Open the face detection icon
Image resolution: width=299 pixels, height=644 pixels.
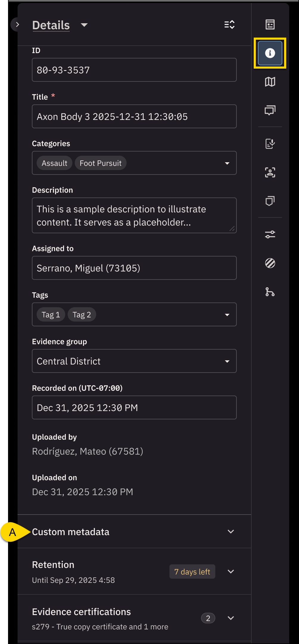270,172
